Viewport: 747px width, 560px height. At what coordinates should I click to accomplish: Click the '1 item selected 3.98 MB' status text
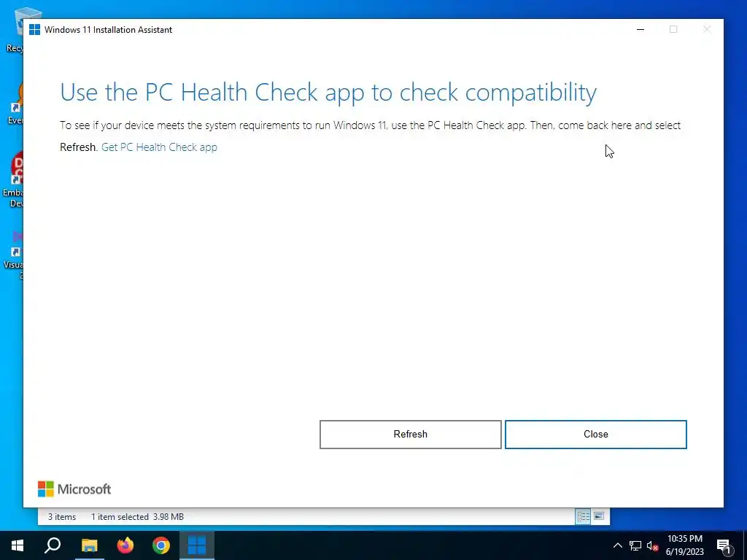[x=137, y=517]
